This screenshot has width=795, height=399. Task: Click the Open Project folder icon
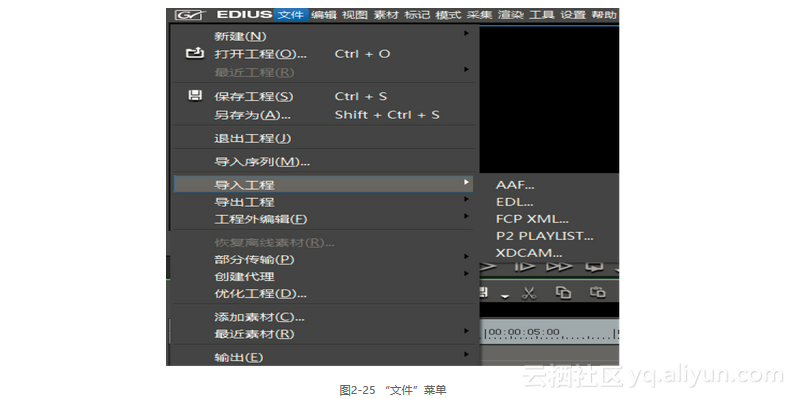click(195, 53)
